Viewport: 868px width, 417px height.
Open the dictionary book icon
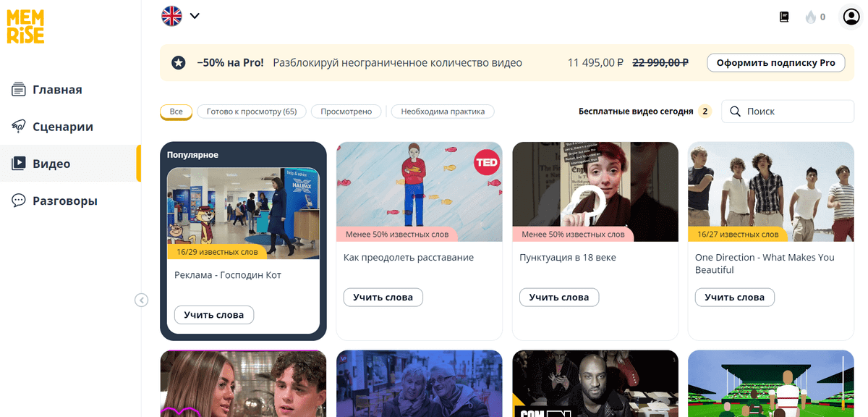coord(784,17)
